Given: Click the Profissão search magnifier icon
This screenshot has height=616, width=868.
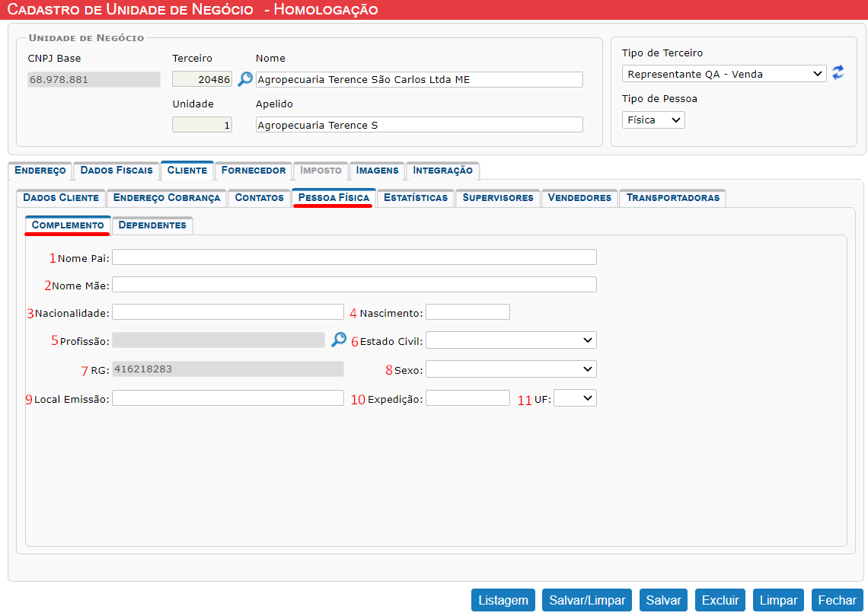Looking at the screenshot, I should pos(339,340).
